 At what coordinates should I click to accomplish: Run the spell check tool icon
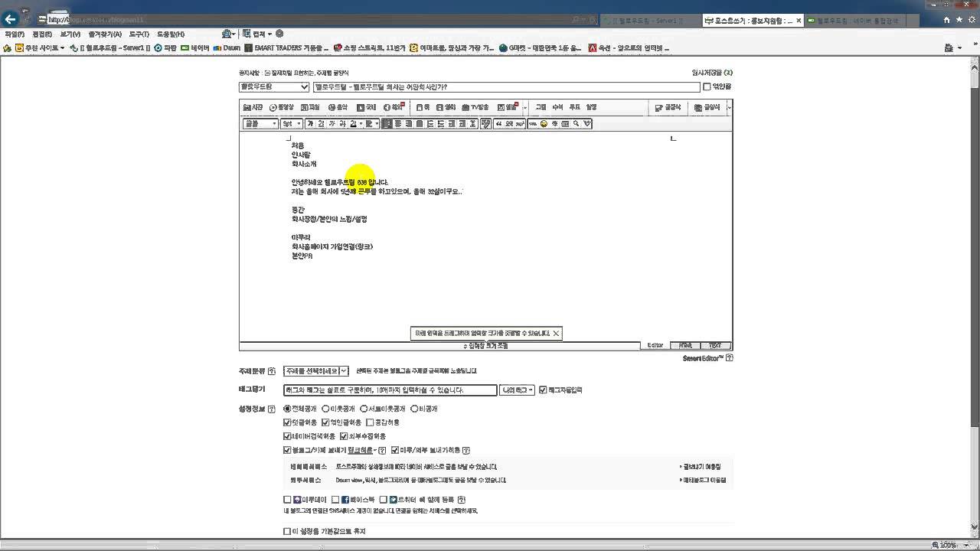[586, 124]
